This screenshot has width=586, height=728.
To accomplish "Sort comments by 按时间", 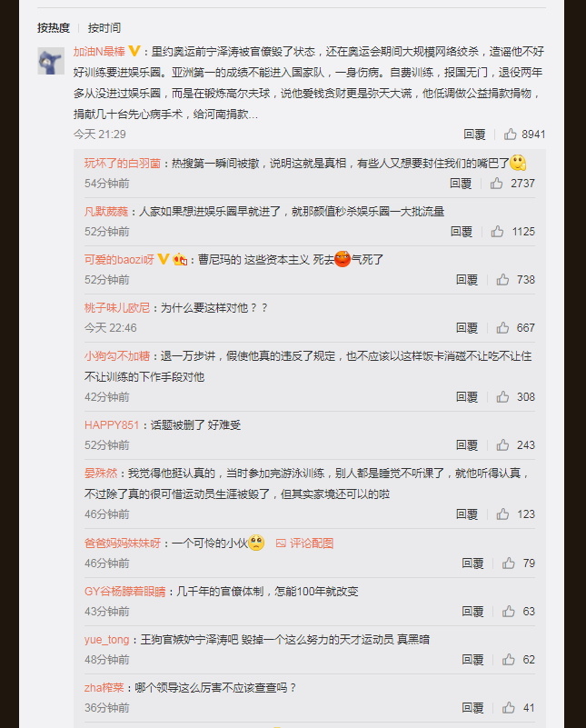I will pyautogui.click(x=104, y=28).
